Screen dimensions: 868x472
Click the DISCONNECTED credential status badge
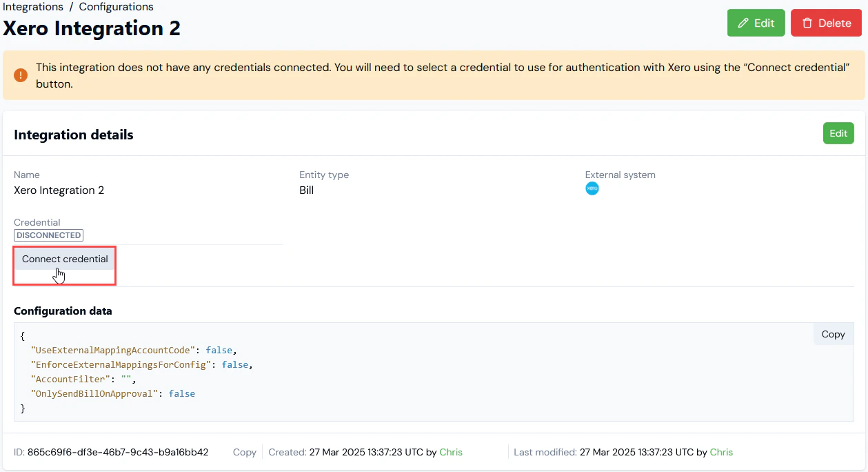tap(48, 235)
